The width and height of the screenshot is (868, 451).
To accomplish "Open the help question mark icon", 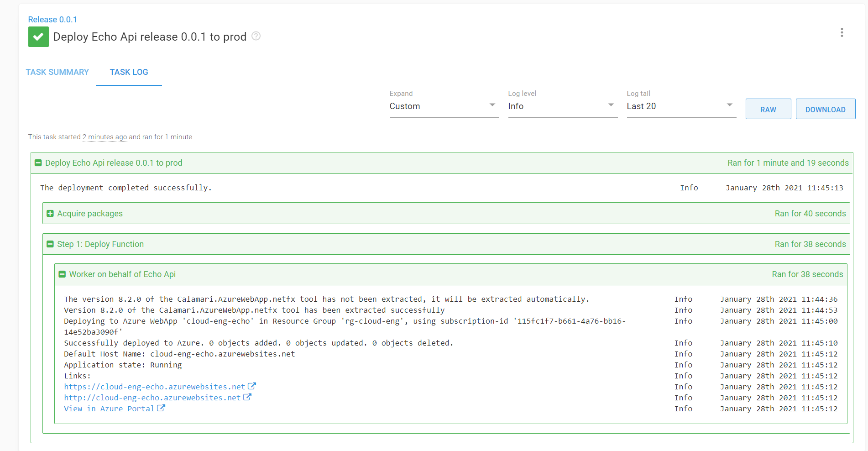I will [x=256, y=36].
